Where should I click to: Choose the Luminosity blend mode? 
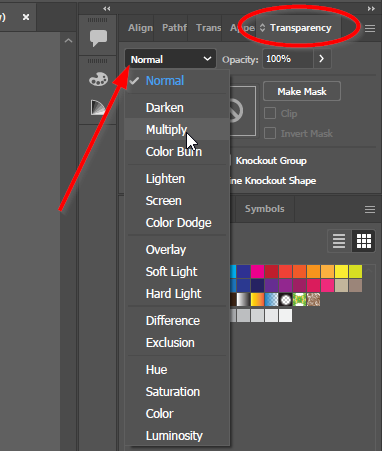click(x=177, y=436)
